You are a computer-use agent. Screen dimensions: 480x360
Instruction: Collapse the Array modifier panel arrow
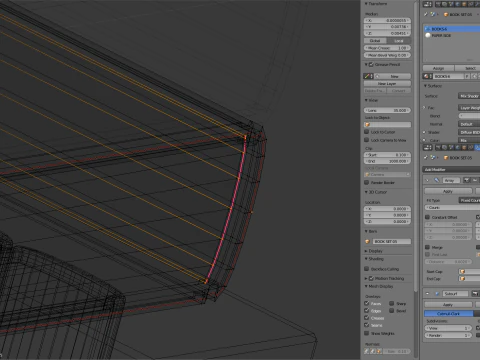428,180
